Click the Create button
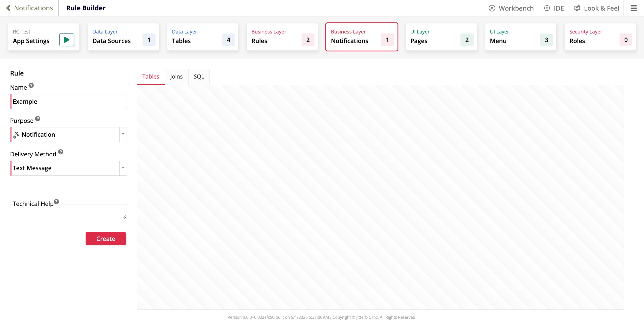The height and width of the screenshot is (321, 644). 105,238
